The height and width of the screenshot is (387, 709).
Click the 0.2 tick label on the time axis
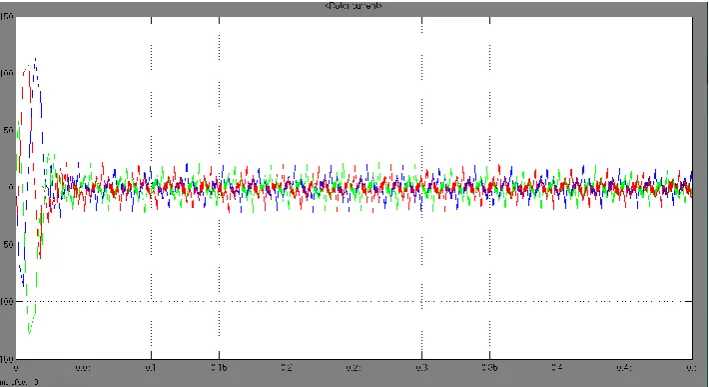pos(286,368)
